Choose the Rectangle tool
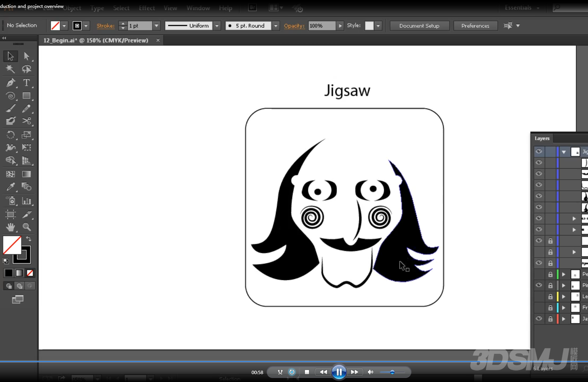This screenshot has width=588, height=382. (26, 96)
